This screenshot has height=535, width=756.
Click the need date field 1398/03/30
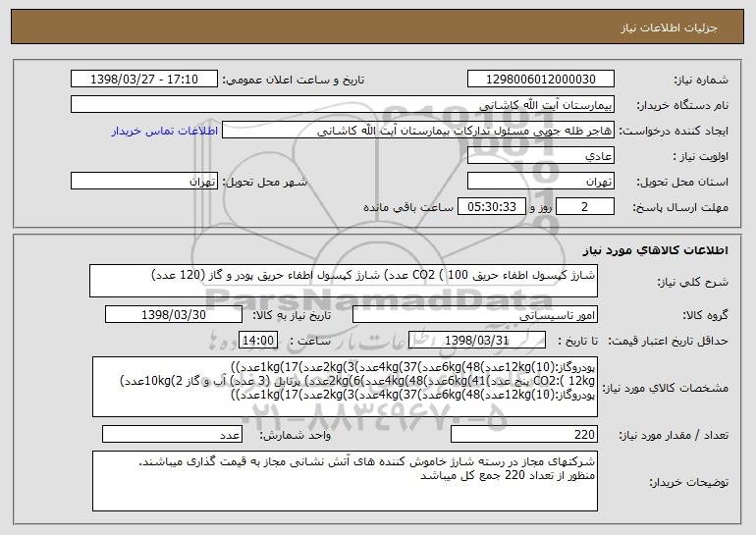click(x=174, y=315)
